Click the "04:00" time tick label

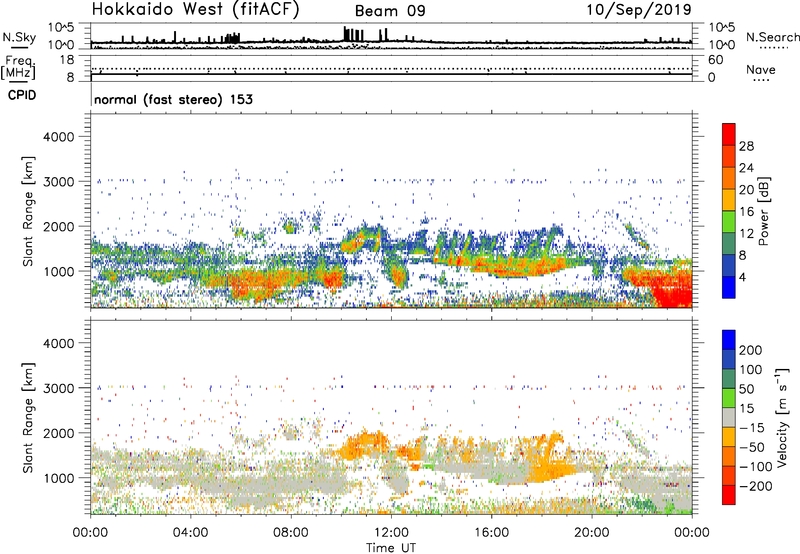point(190,533)
